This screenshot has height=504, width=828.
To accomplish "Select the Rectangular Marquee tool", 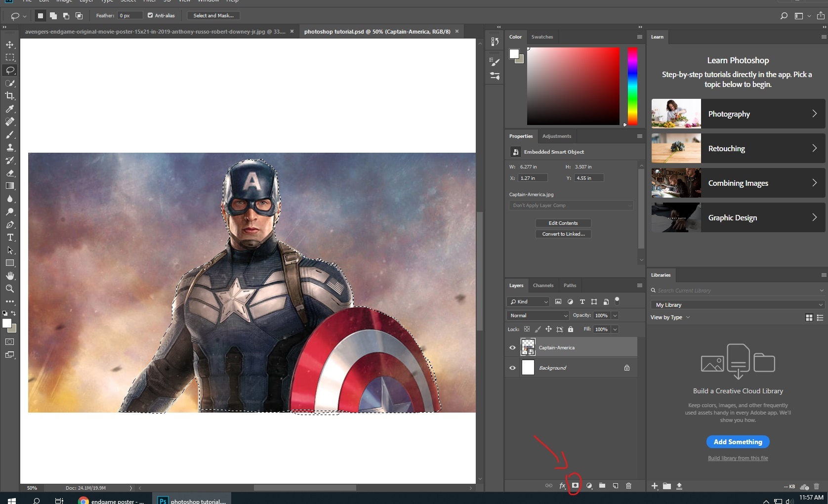I will click(x=10, y=57).
